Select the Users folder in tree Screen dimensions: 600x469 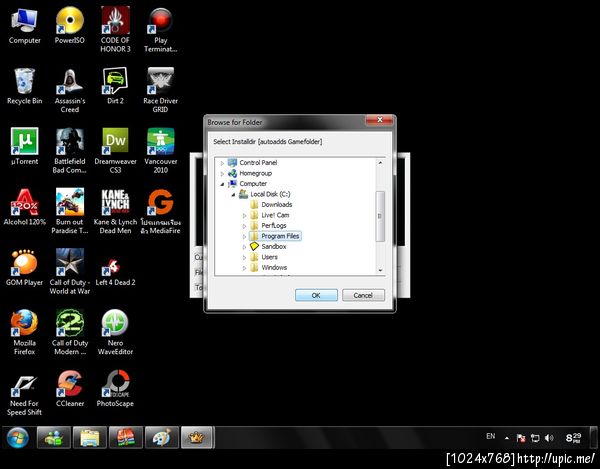click(264, 257)
